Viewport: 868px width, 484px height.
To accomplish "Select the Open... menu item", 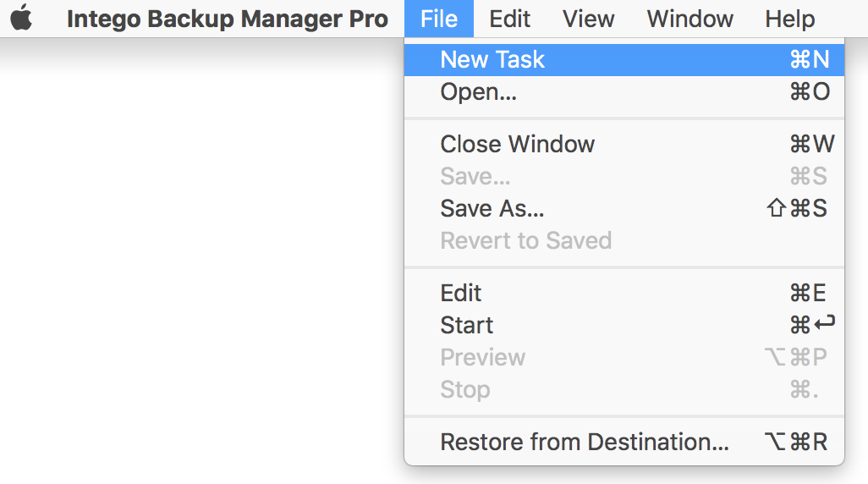I will pos(624,92).
